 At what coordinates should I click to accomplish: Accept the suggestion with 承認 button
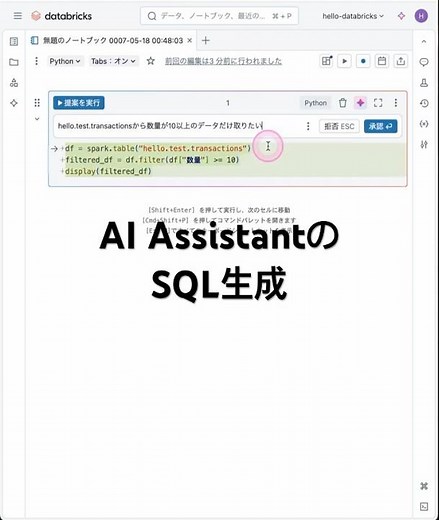pyautogui.click(x=381, y=126)
